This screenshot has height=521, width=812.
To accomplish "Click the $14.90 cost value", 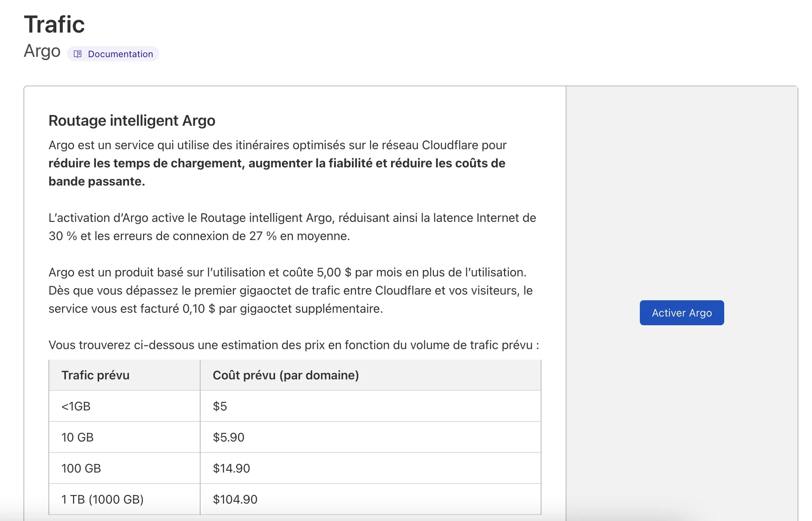I will click(231, 468).
